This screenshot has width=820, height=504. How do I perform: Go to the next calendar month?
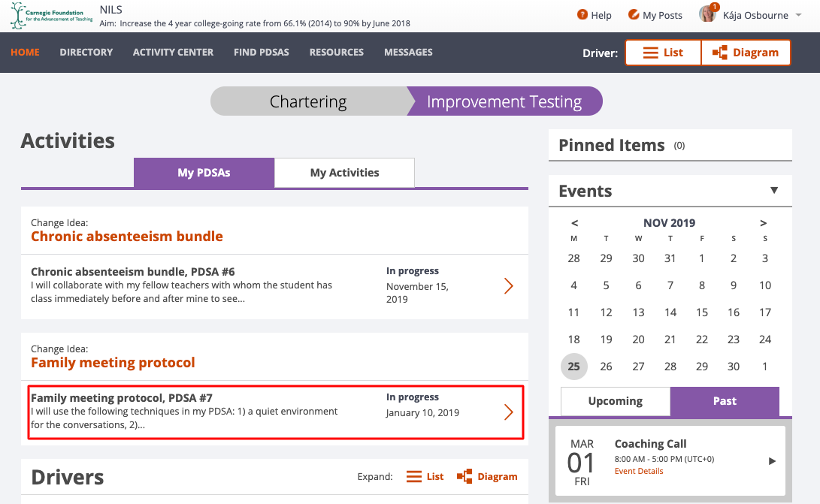click(764, 223)
